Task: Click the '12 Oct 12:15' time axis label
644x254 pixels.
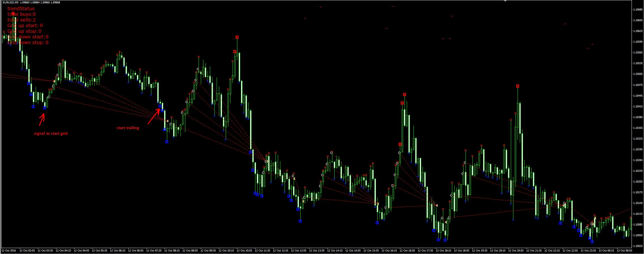Action: pyautogui.click(x=281, y=251)
